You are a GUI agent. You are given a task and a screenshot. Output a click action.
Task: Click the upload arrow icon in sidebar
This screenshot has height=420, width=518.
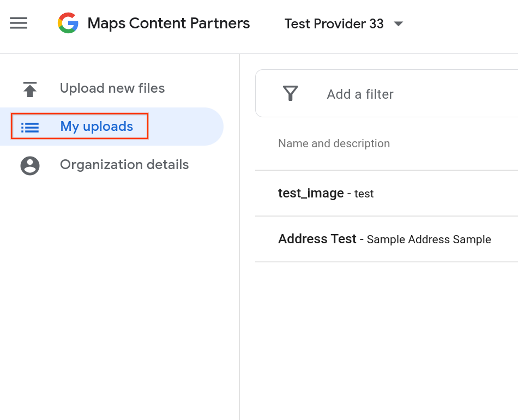30,89
